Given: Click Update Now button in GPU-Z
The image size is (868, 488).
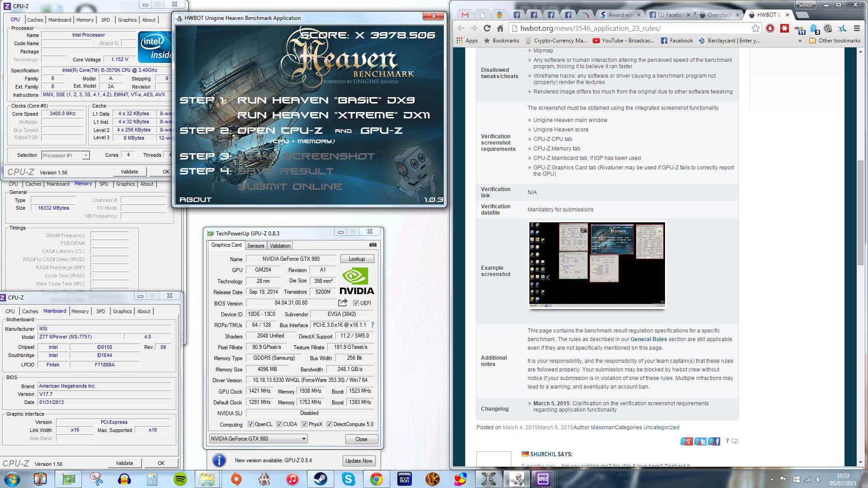Looking at the screenshot, I should click(x=359, y=461).
